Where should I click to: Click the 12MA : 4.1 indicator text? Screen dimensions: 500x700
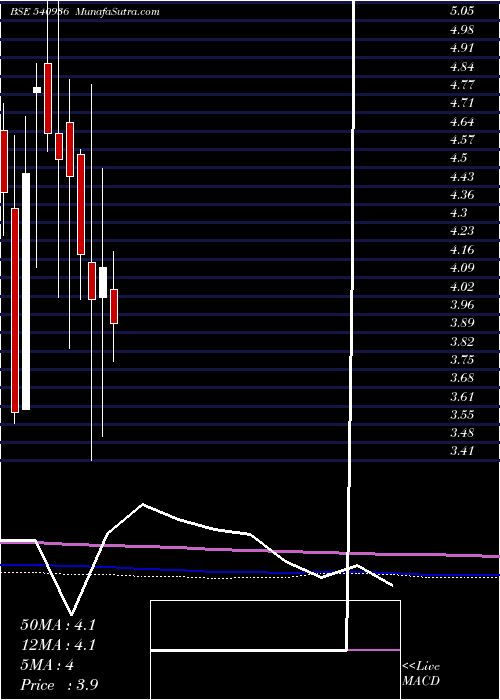pyautogui.click(x=58, y=645)
